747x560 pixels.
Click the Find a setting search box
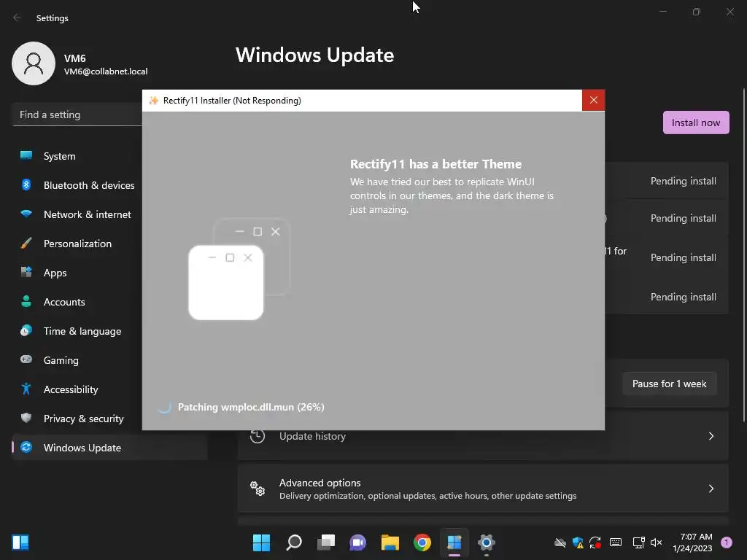(77, 114)
